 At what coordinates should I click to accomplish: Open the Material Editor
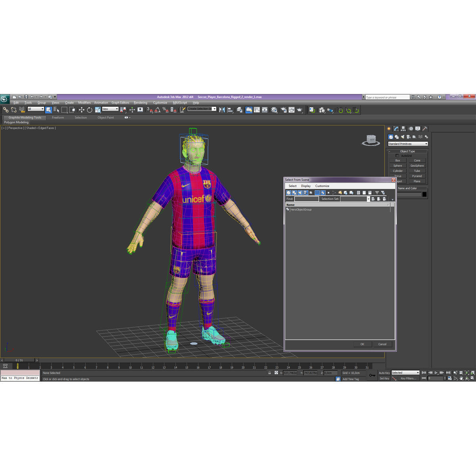pyautogui.click(x=274, y=110)
